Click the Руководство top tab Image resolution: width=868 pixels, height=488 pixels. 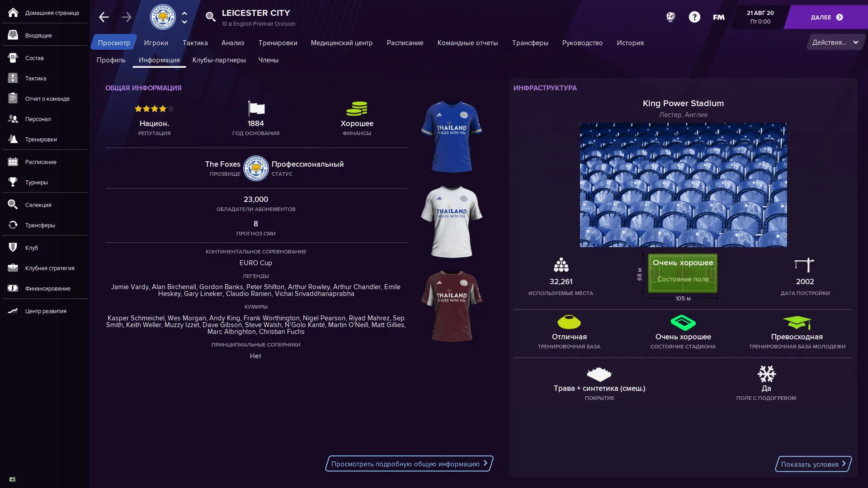[582, 42]
